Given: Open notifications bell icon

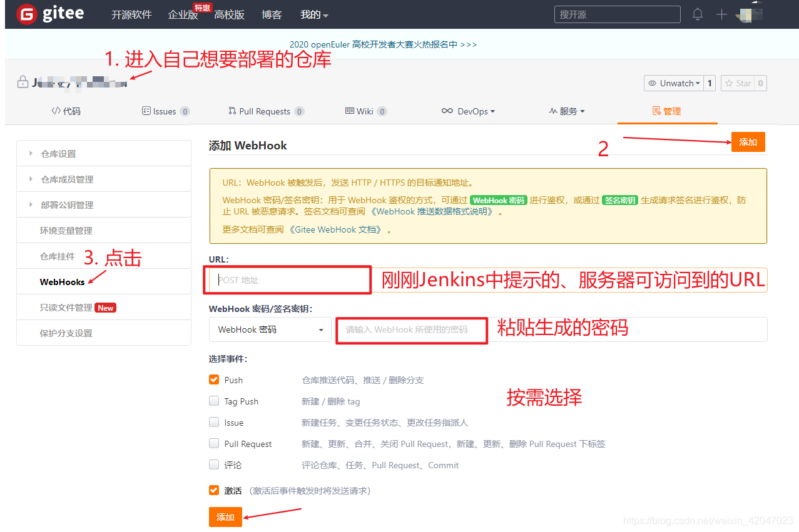Looking at the screenshot, I should [698, 14].
